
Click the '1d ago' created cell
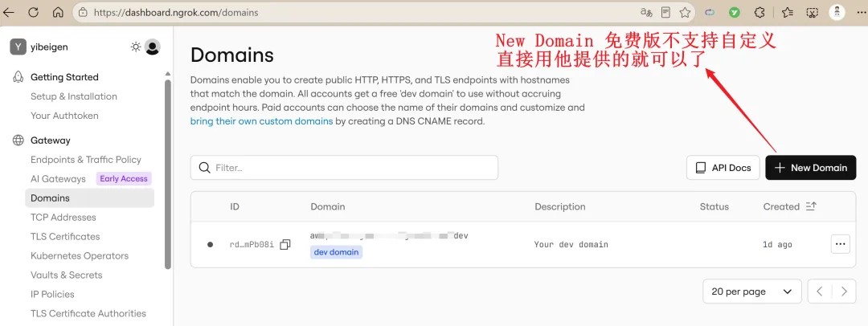[777, 244]
